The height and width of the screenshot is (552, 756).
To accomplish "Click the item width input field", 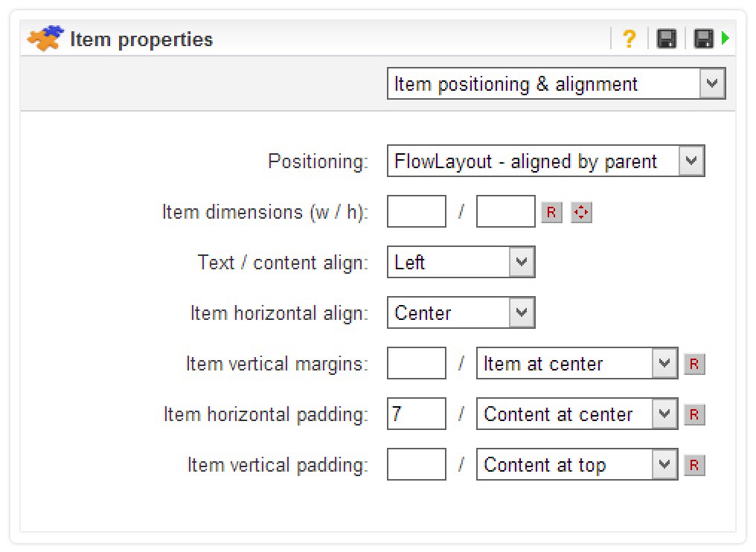I will coord(417,212).
